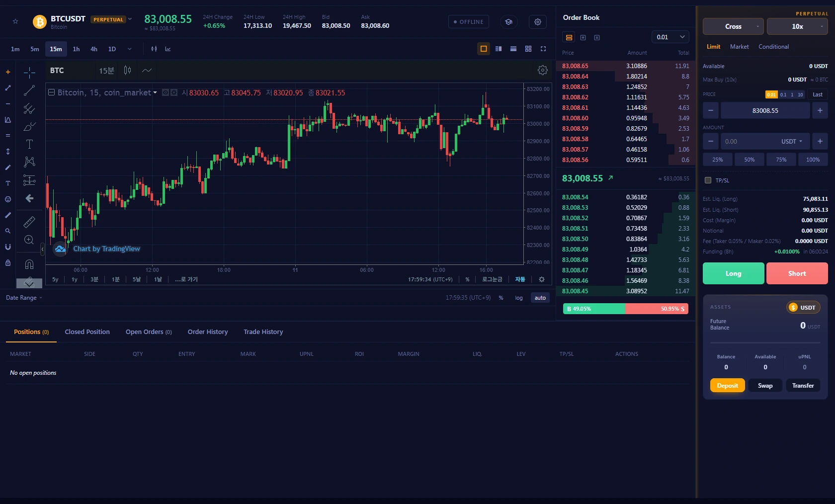Screen dimensions: 835x504
Task: Select the trend line drawing tool
Action: [x=29, y=90]
